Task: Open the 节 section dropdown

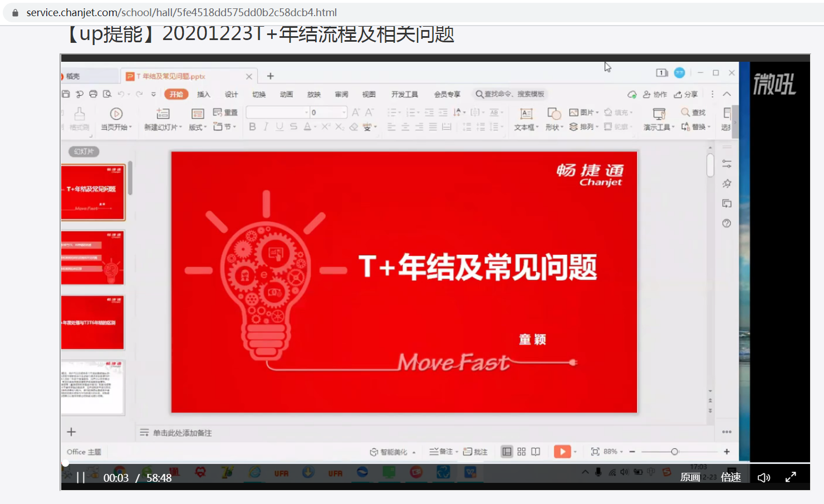Action: [225, 127]
